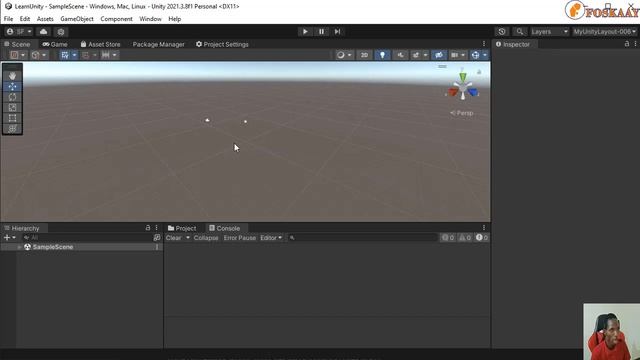Image resolution: width=640 pixels, height=360 pixels.
Task: Click the Step frame button
Action: pyautogui.click(x=337, y=32)
